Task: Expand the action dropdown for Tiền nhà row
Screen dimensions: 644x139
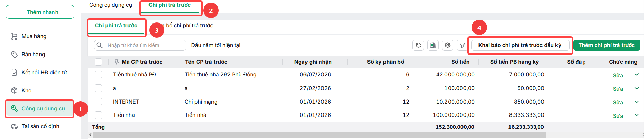Action: pos(637,115)
